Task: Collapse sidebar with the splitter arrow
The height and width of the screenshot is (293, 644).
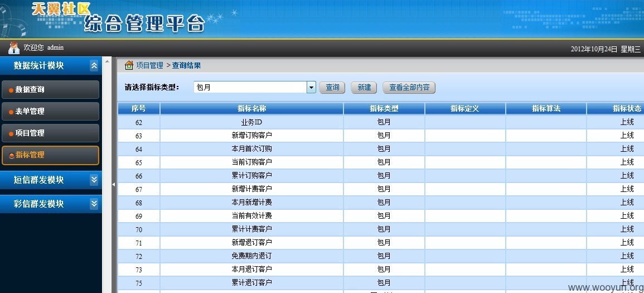Action: pos(113,185)
